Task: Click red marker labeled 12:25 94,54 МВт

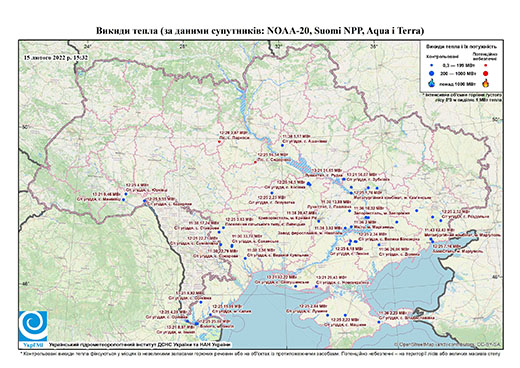Action: [x=255, y=162]
